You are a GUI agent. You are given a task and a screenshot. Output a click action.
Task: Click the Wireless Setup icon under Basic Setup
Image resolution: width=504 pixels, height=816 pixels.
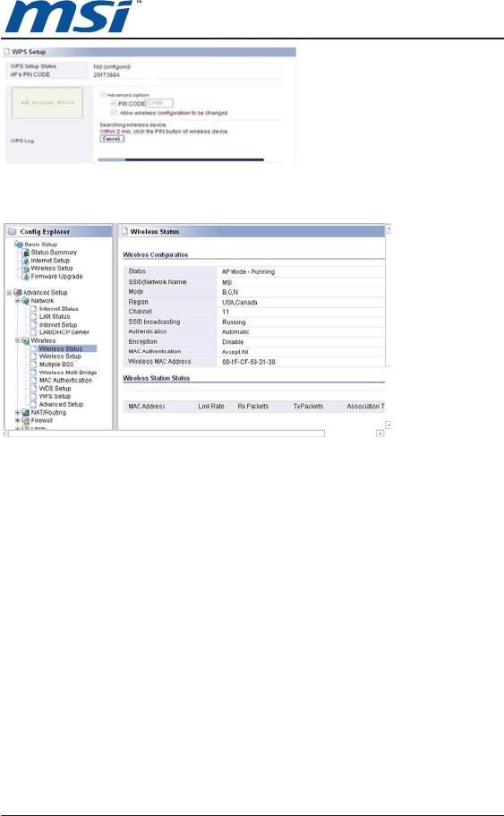[25, 269]
